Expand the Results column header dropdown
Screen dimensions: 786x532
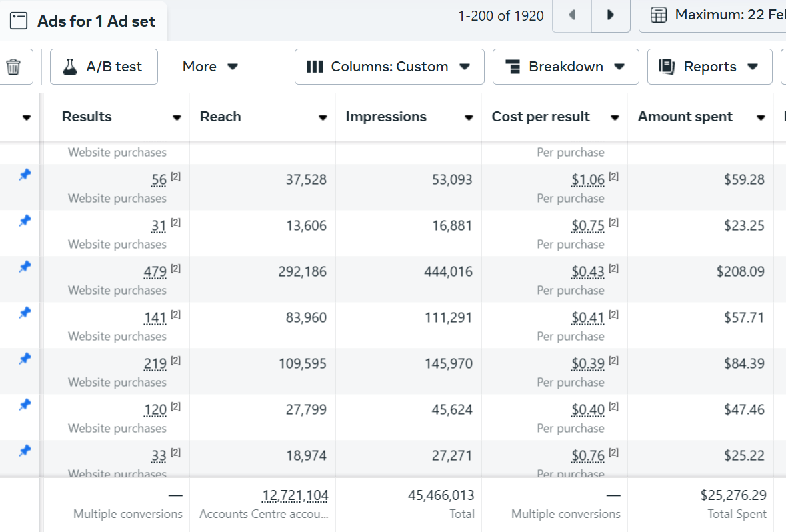(x=177, y=117)
